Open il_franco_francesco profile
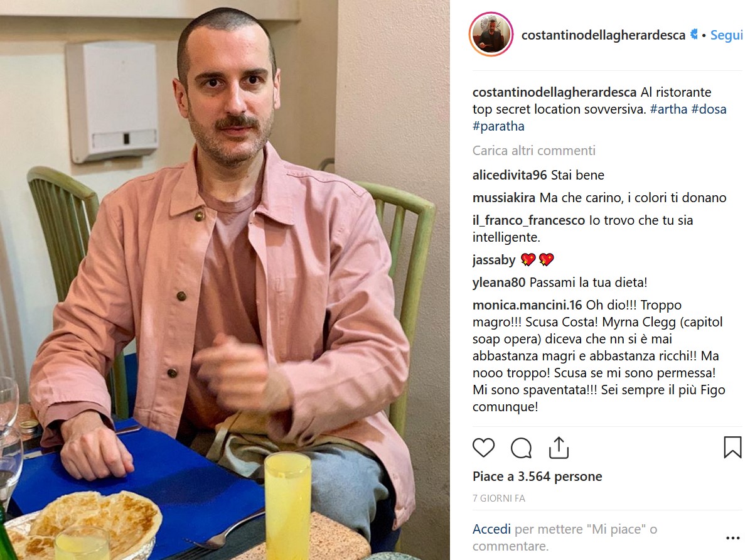Image resolution: width=755 pixels, height=560 pixels. point(528,220)
